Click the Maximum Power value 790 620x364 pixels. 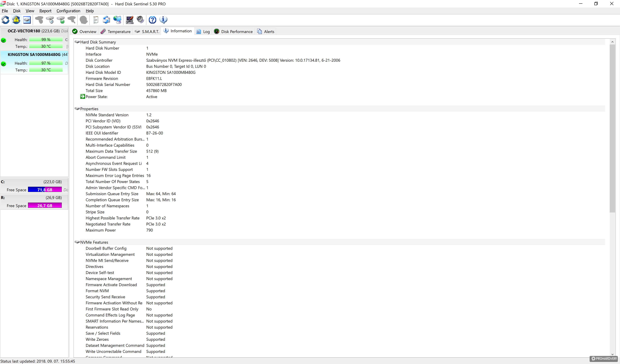pos(149,230)
